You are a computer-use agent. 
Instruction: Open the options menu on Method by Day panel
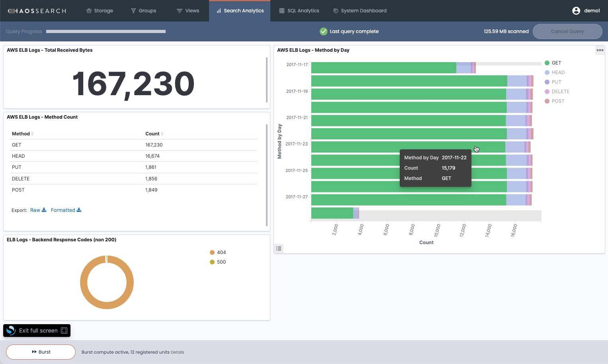click(600, 50)
